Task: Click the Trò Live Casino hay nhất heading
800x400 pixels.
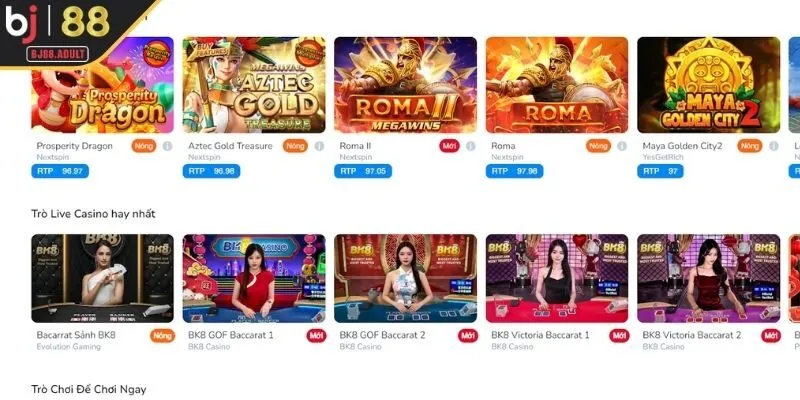Action: tap(93, 214)
